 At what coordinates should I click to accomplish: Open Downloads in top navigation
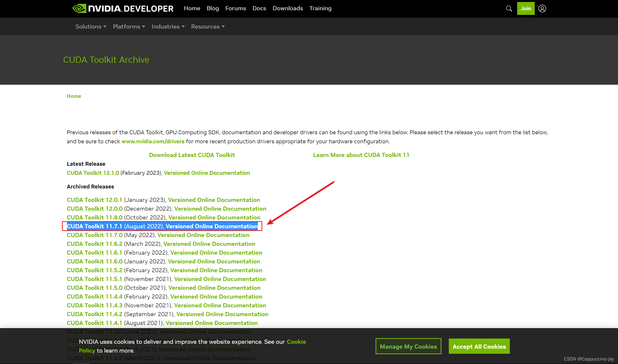288,8
